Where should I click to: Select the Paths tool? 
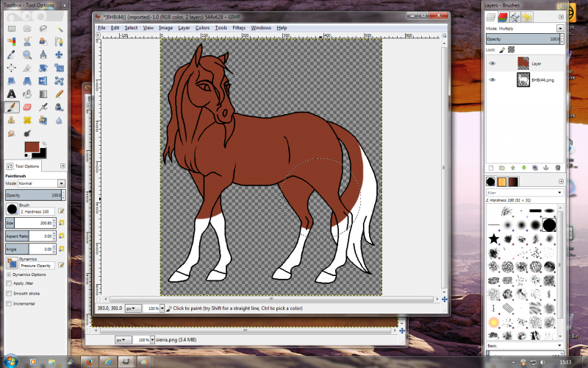(x=59, y=41)
